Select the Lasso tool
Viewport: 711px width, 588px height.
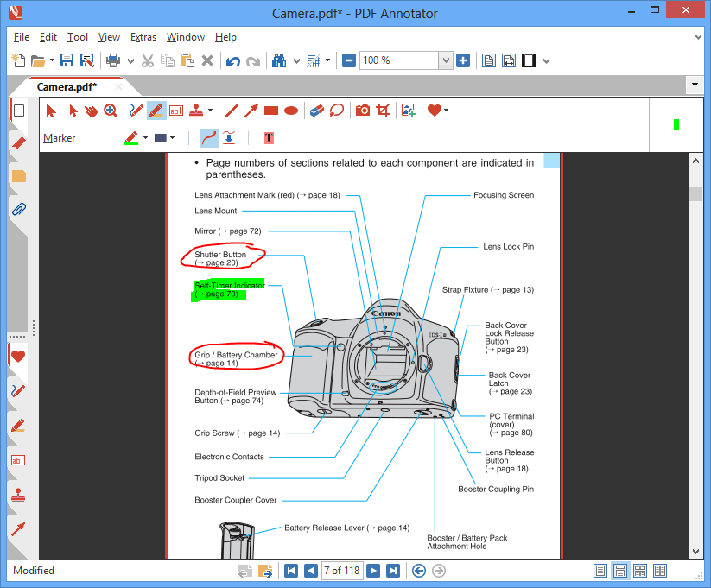point(337,111)
